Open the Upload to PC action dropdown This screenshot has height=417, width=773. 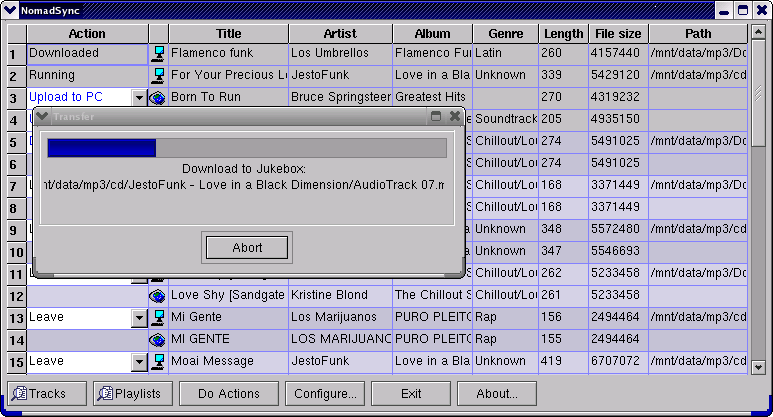tap(139, 98)
